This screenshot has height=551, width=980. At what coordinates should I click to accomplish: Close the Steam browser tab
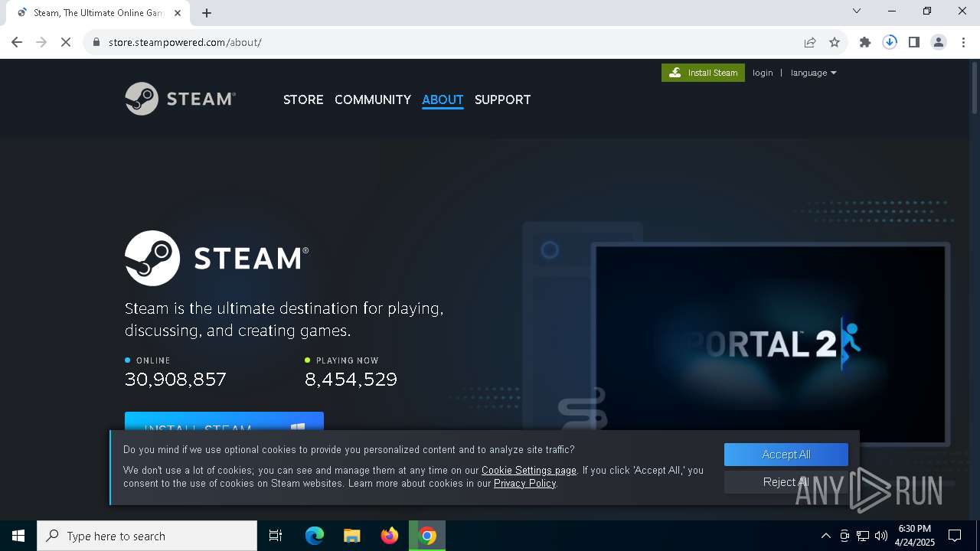[x=178, y=12]
